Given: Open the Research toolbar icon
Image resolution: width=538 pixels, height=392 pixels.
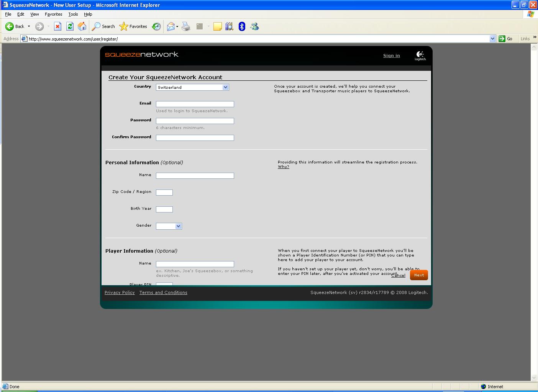Looking at the screenshot, I should coord(229,26).
